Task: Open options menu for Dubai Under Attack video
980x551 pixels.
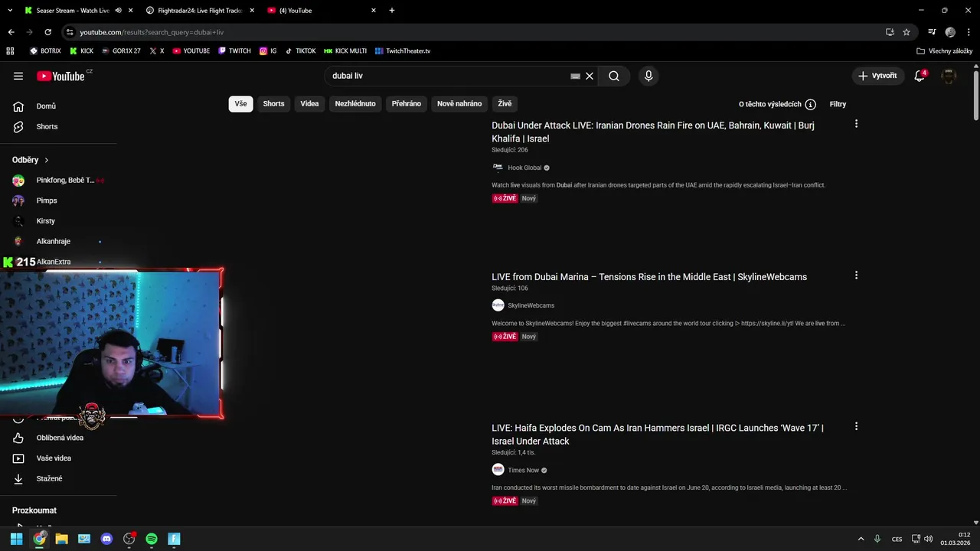Action: click(856, 123)
